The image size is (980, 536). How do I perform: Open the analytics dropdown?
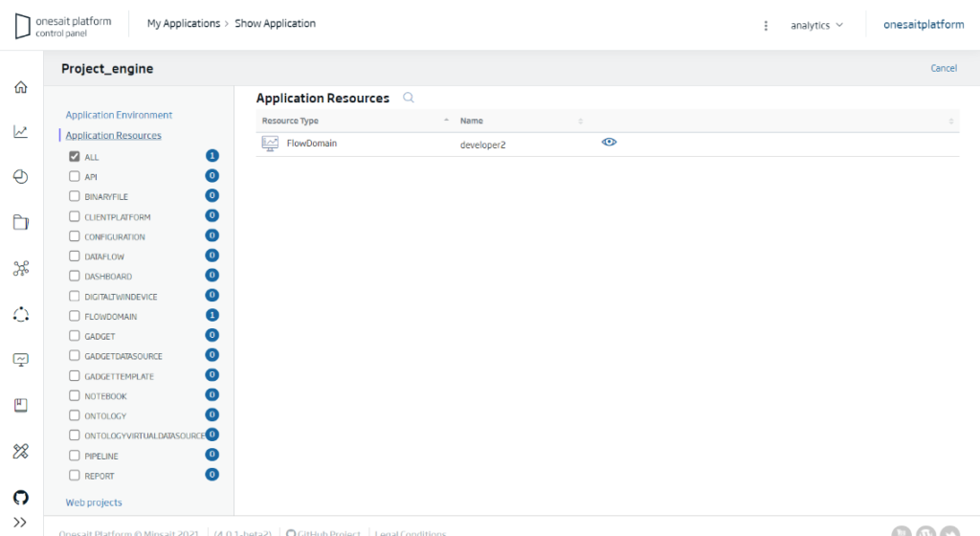tap(816, 26)
